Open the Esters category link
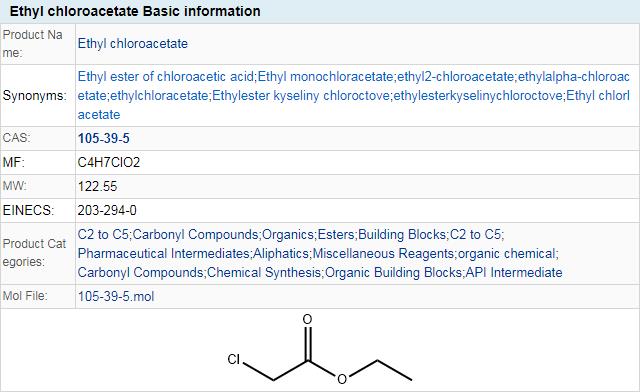 tap(336, 235)
